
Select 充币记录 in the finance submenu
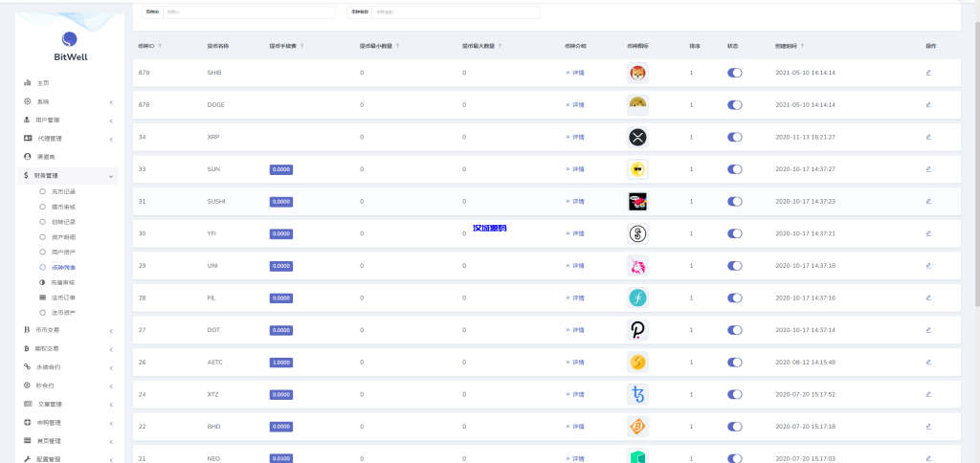click(x=63, y=191)
